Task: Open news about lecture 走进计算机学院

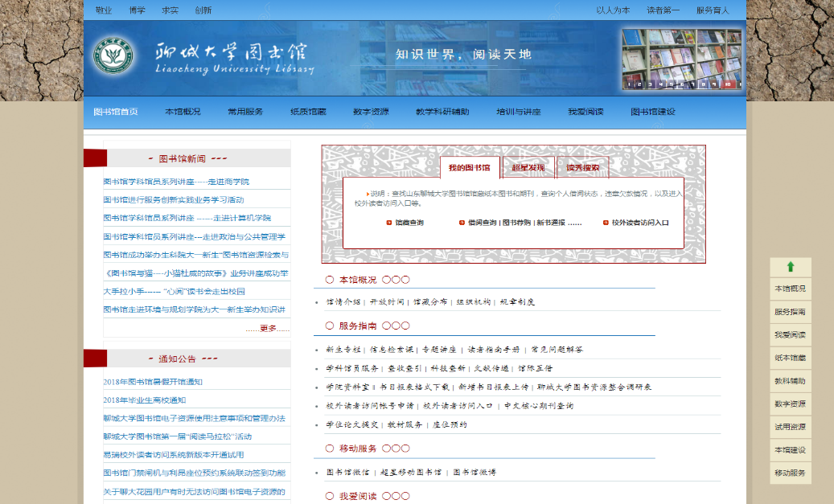Action: point(187,218)
